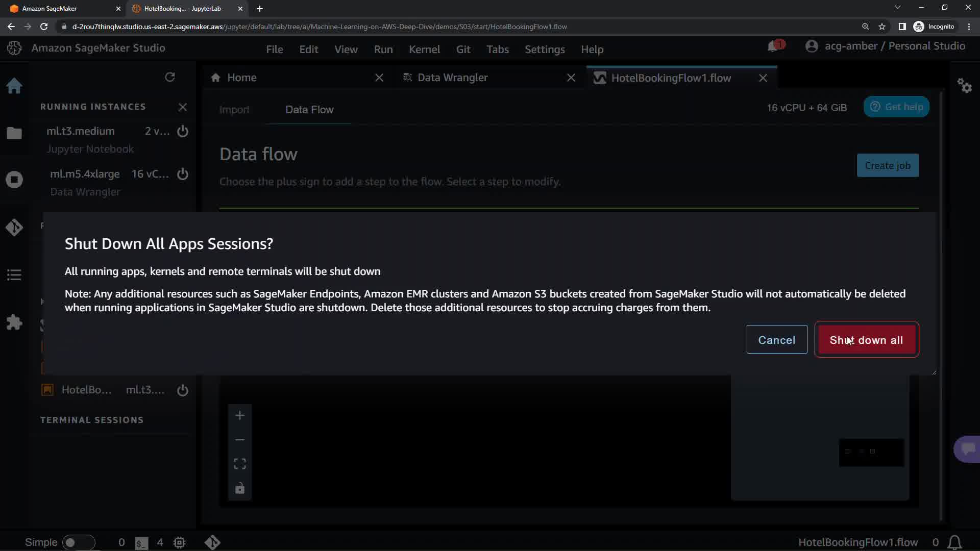
Task: Open the Kernel menu
Action: pyautogui.click(x=424, y=49)
